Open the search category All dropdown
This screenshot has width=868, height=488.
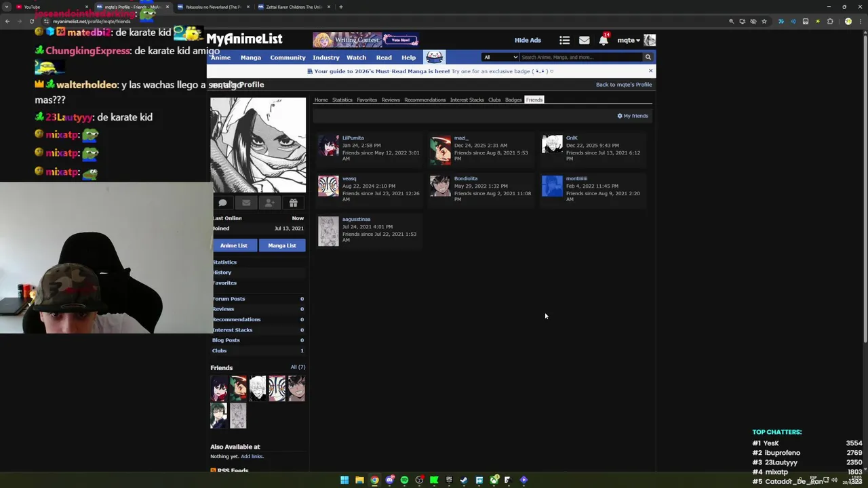(500, 57)
